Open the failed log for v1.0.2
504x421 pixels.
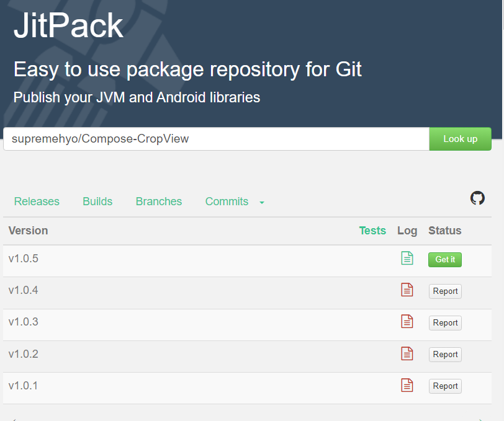(407, 353)
